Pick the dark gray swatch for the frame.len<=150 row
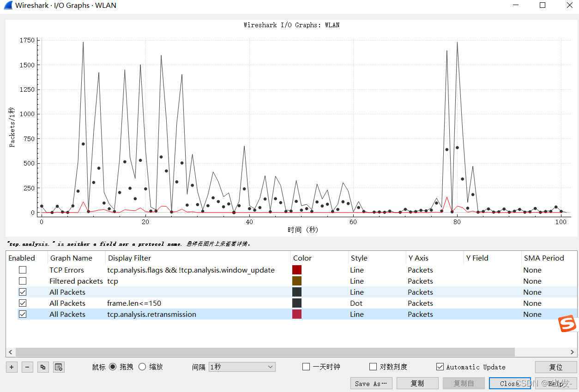This screenshot has height=392, width=579. pos(297,303)
